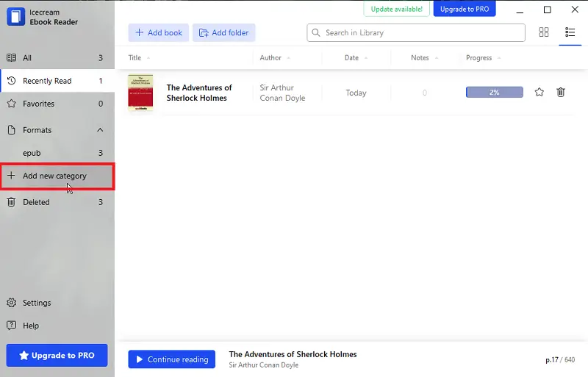Click the book title in the list row
Screen dimensions: 588x377
pyautogui.click(x=199, y=93)
